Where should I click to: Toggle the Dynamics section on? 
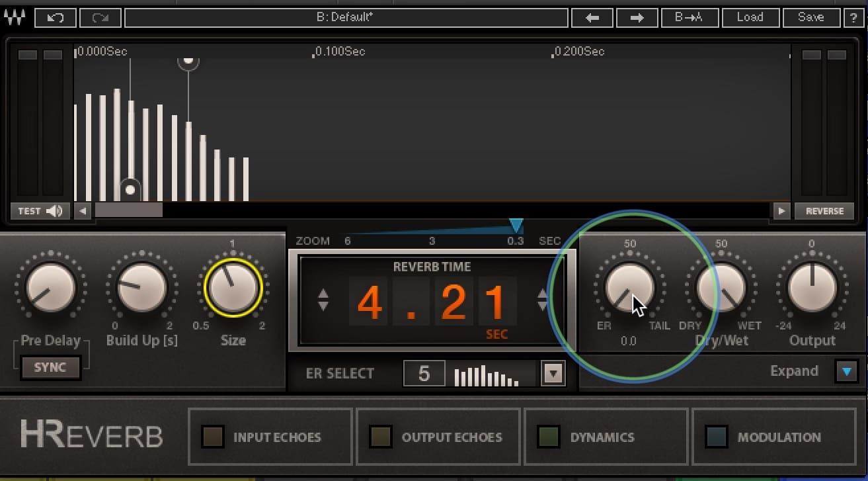[549, 437]
